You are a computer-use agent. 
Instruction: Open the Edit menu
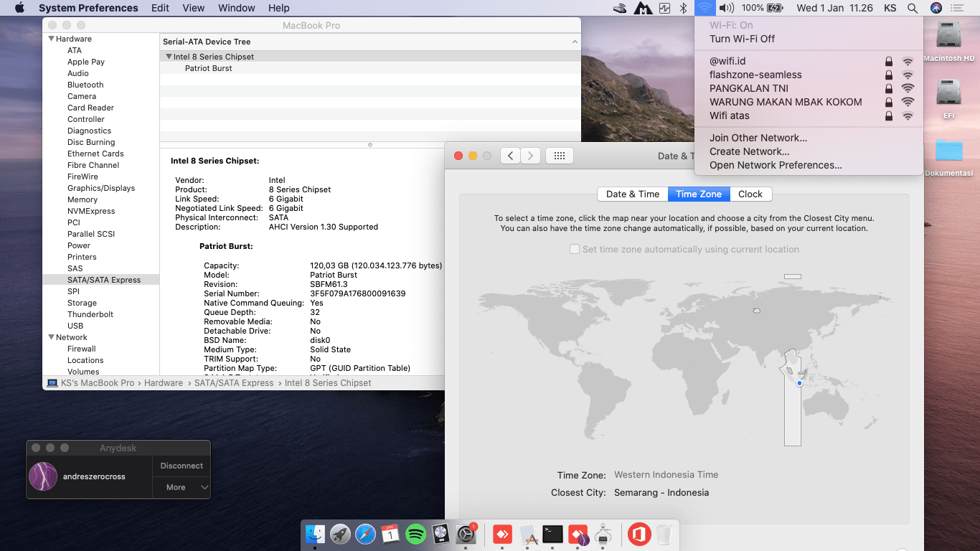pos(161,8)
